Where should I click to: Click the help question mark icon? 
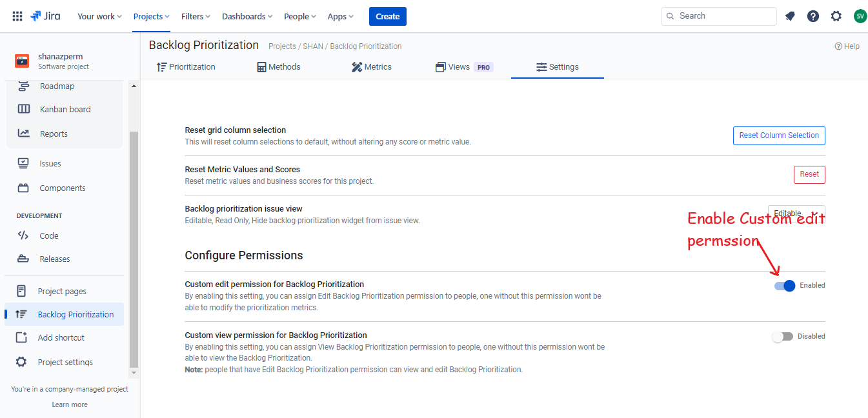click(813, 16)
